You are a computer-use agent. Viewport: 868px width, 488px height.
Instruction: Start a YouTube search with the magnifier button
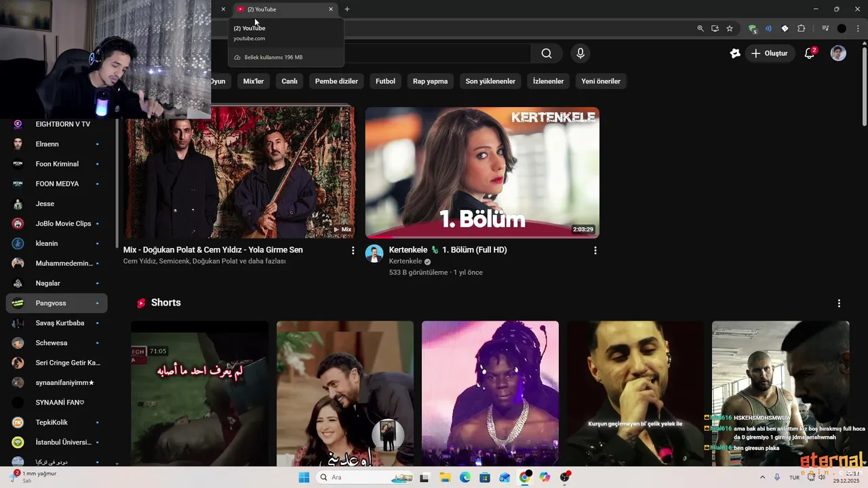547,54
